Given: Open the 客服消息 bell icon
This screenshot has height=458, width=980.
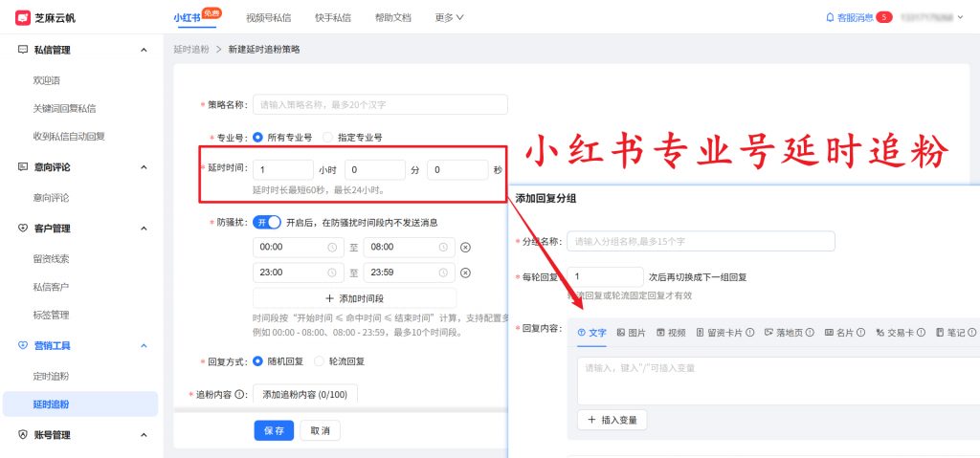Looking at the screenshot, I should (x=830, y=17).
